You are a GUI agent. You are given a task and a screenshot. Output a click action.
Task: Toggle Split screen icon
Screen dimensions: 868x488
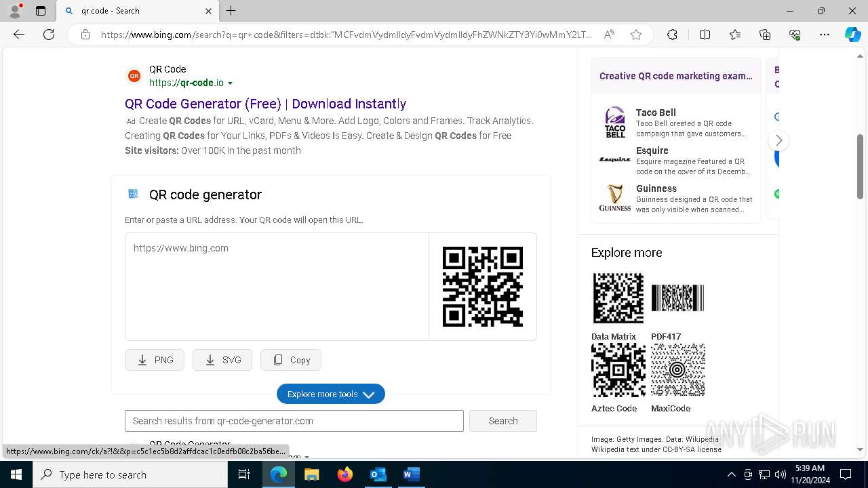[705, 35]
